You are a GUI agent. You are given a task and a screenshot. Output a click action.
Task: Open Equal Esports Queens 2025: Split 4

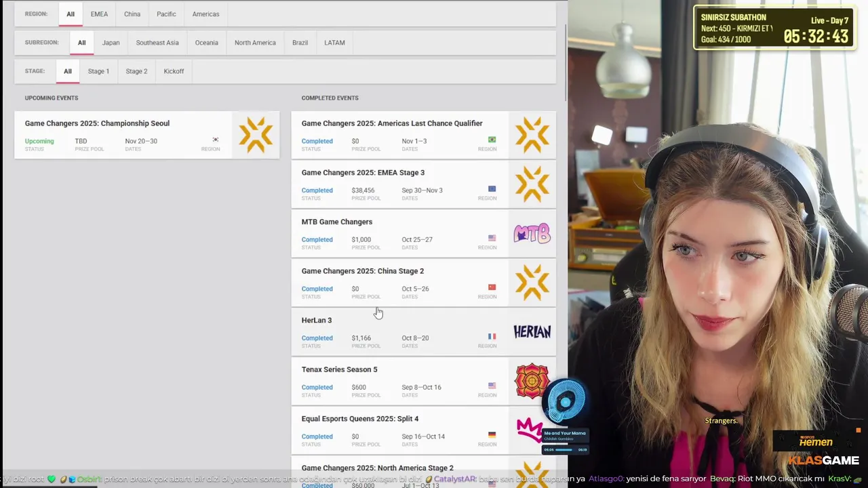click(423, 430)
